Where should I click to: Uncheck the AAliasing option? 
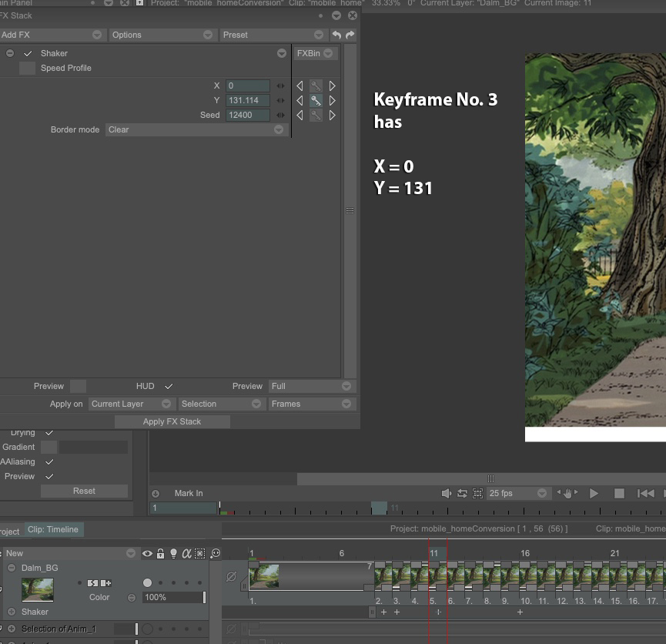[x=49, y=462]
